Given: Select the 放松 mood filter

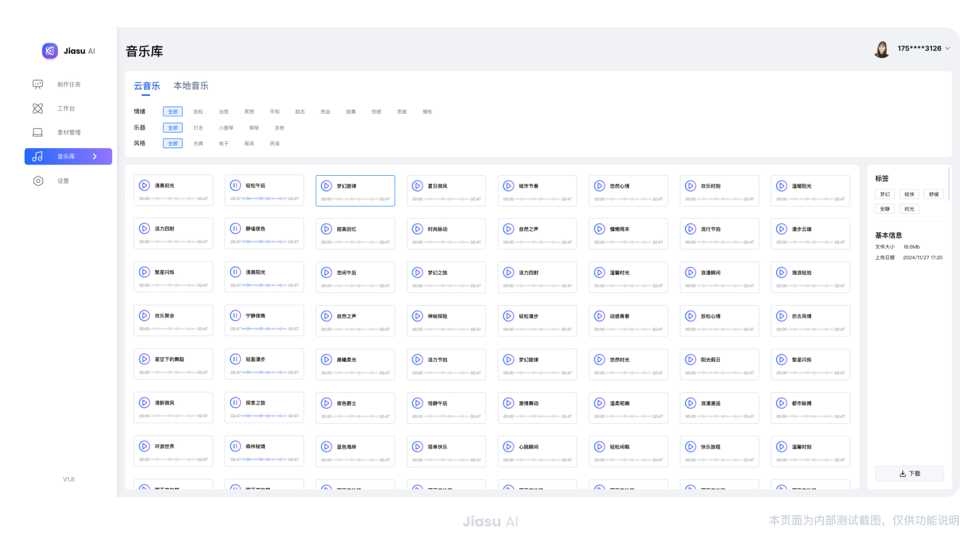Looking at the screenshot, I should pos(198,112).
